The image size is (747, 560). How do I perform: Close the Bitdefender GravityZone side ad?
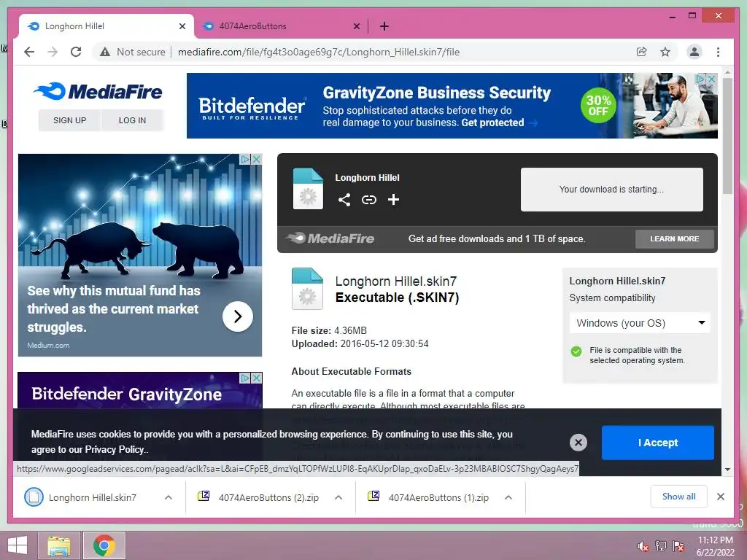coord(256,378)
